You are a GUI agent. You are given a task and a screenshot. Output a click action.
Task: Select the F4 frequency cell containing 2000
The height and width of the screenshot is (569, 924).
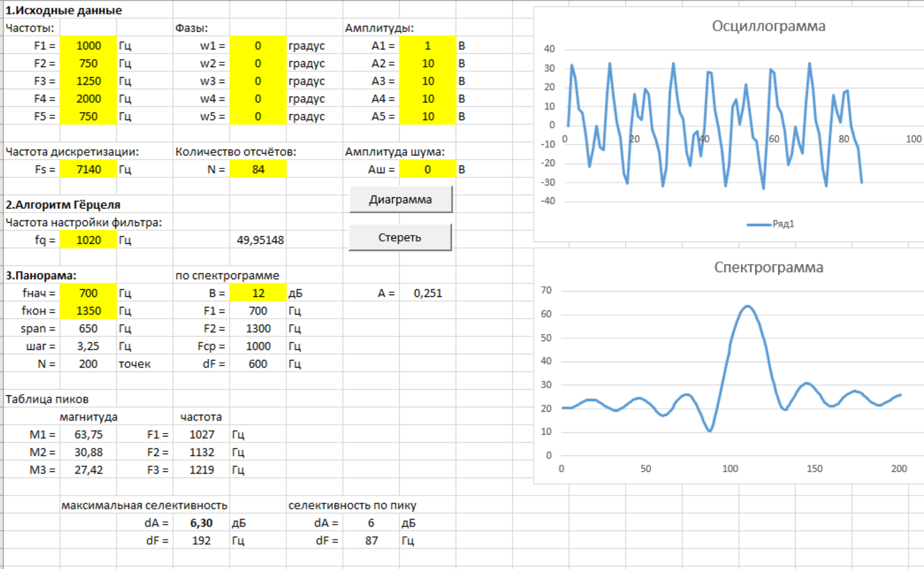point(88,99)
